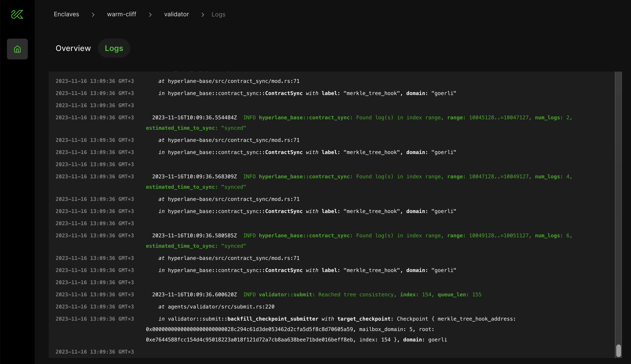
Task: Click the warm-cliff breadcrumb chevron
Action: (150, 14)
